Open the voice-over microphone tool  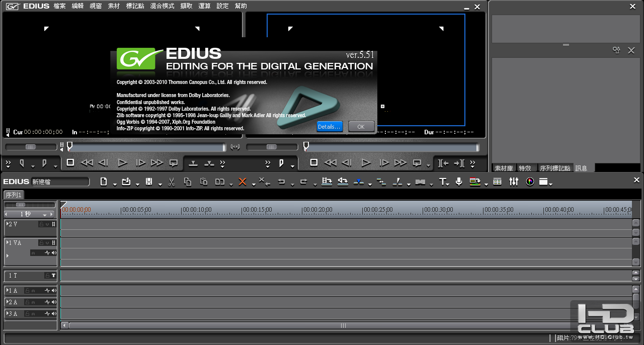click(x=459, y=182)
